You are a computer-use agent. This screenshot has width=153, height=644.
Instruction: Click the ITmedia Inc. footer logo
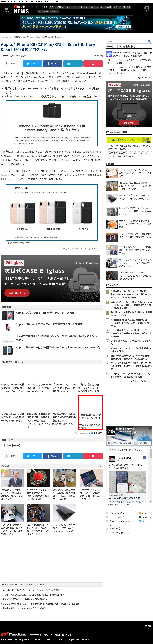pos(14,635)
